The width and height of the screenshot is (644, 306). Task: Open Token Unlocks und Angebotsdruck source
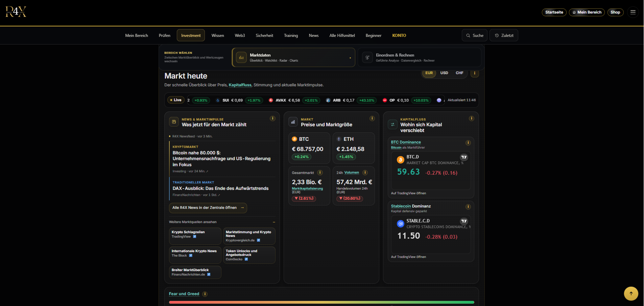249,255
